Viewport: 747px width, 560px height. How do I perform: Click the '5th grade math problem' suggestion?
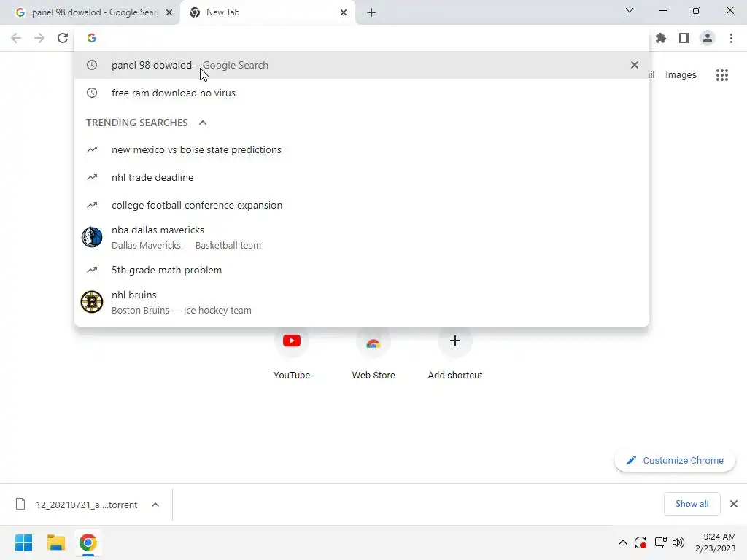pyautogui.click(x=362, y=270)
